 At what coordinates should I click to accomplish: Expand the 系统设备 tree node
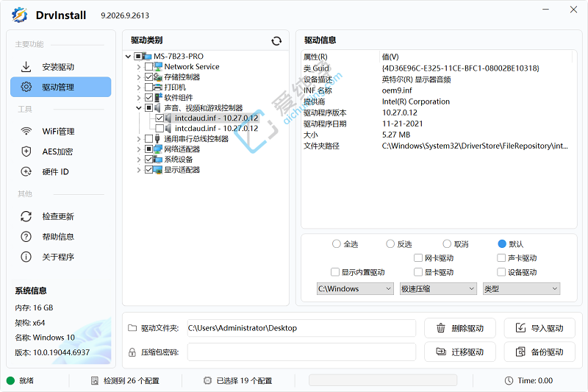(x=139, y=160)
